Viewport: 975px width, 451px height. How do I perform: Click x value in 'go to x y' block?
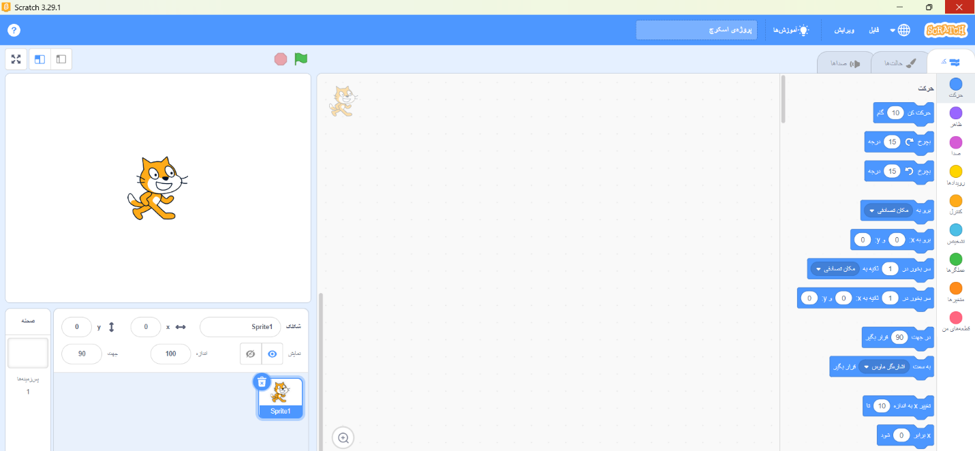click(896, 239)
